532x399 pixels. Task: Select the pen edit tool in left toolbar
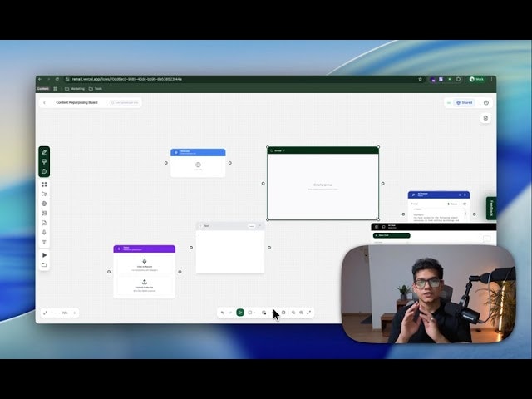(44, 152)
